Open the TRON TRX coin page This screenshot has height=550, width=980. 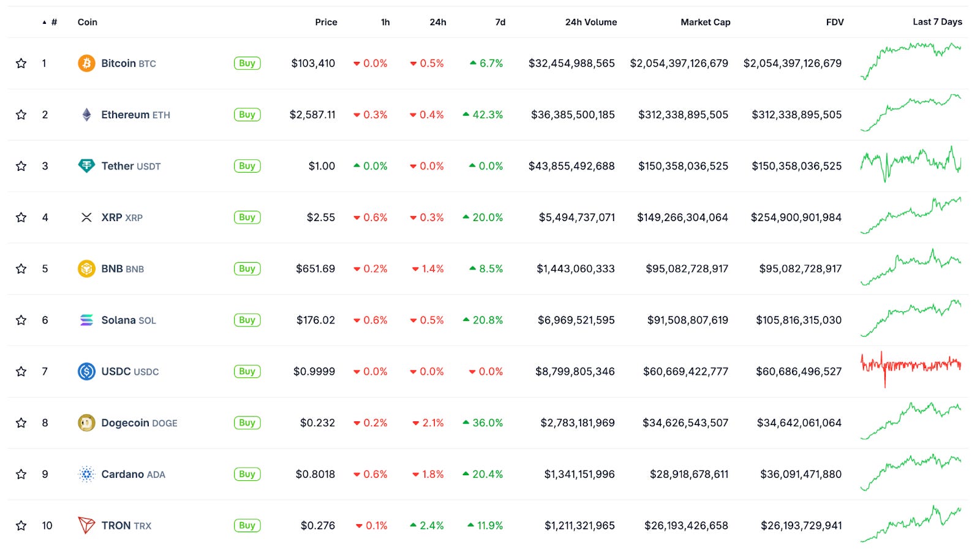coord(126,526)
